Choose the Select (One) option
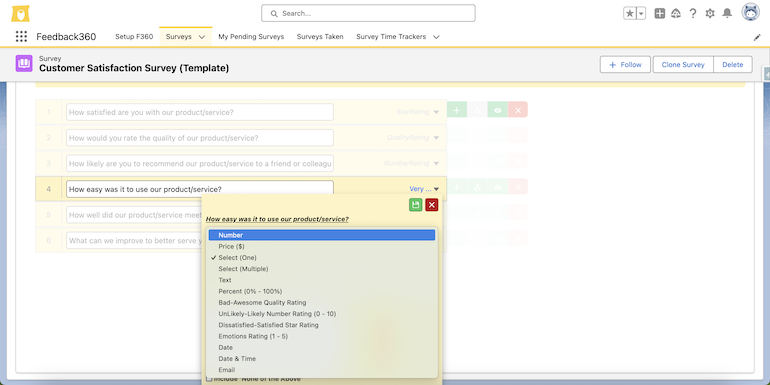770x385 pixels. (x=322, y=257)
